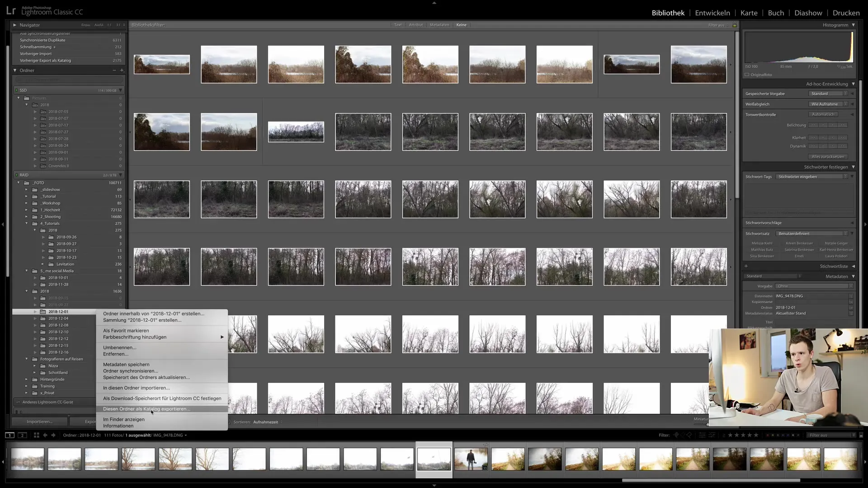Image resolution: width=868 pixels, height=488 pixels.
Task: Expand the Stichwortliste panel
Action: coord(853,267)
